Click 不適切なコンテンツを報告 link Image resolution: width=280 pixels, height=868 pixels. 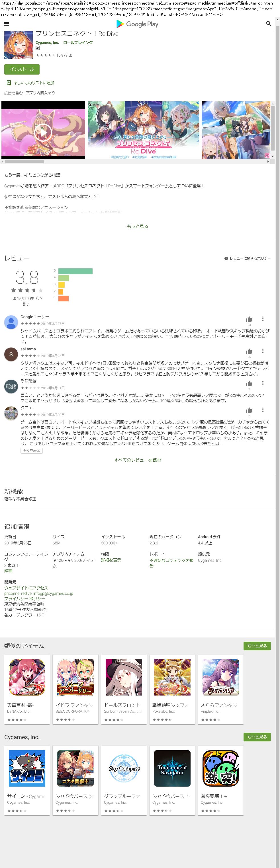coord(171,563)
